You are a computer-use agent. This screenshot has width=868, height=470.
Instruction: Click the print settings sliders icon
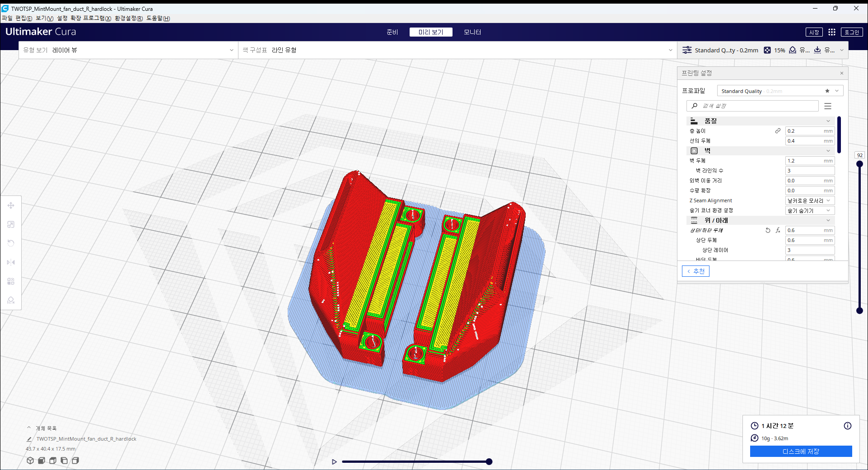pos(687,50)
